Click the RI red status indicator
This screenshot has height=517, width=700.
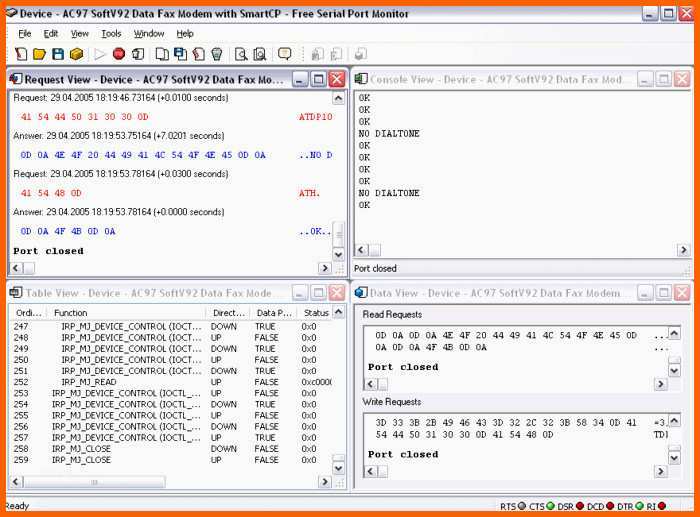(662, 506)
